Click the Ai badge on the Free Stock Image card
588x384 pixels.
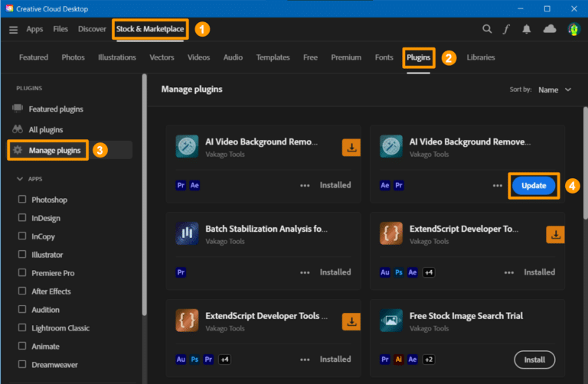(399, 360)
